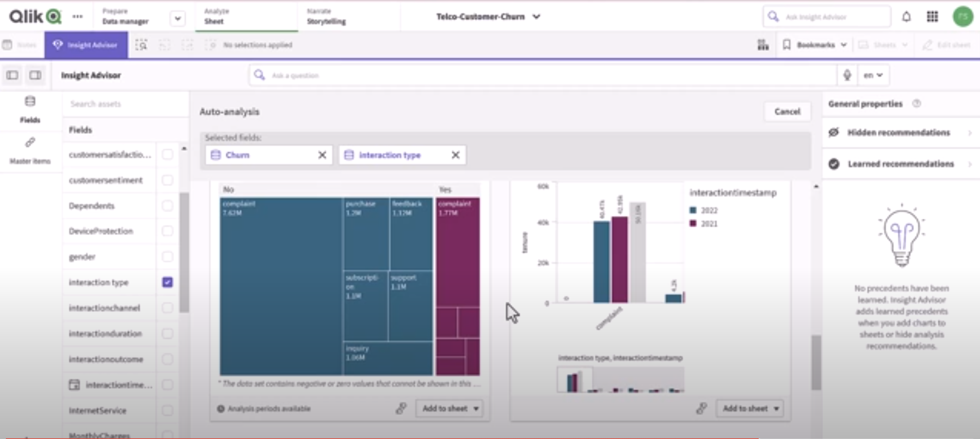The width and height of the screenshot is (980, 439).
Task: Open Hidden recommendations section
Action: click(x=899, y=132)
